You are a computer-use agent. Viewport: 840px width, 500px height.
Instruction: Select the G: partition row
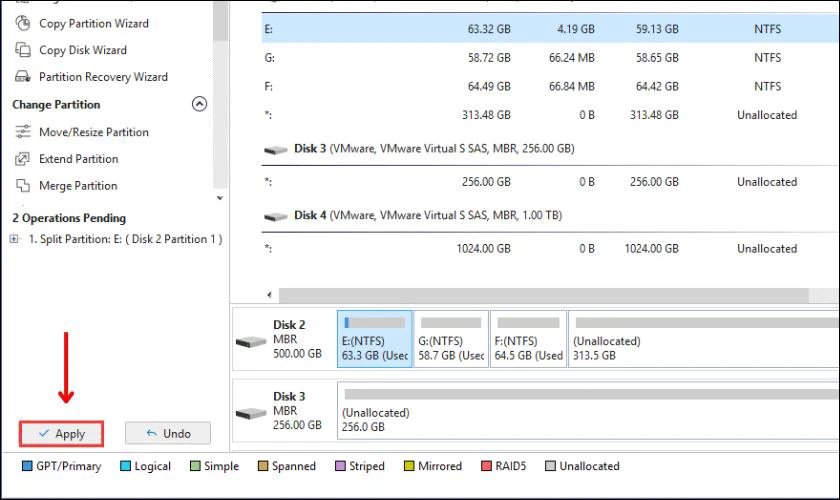point(550,57)
